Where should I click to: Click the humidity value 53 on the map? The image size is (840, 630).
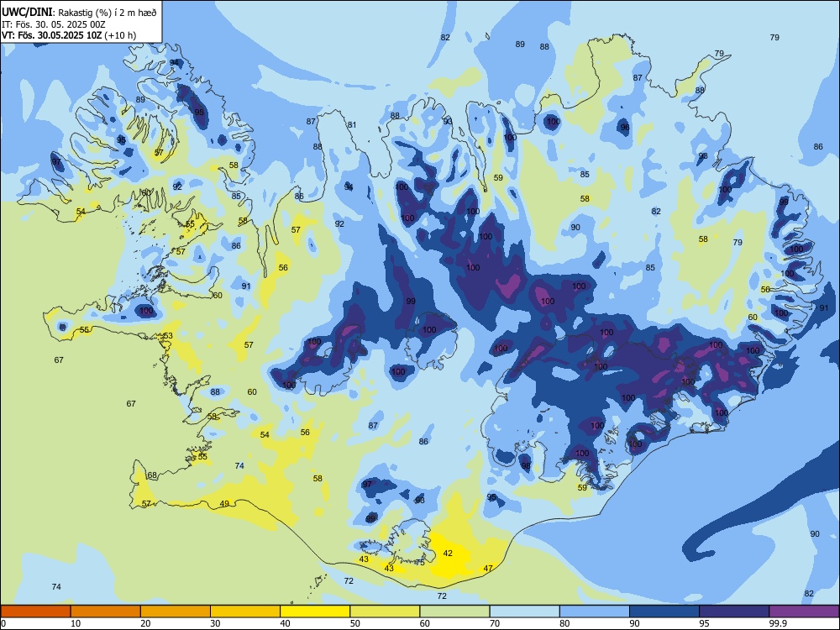pyautogui.click(x=168, y=336)
